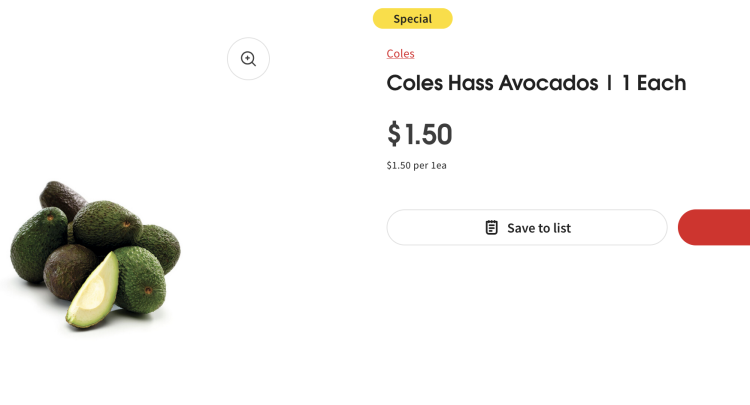Click the vertical bar separator in the title
The width and height of the screenshot is (750, 405).
(x=609, y=83)
